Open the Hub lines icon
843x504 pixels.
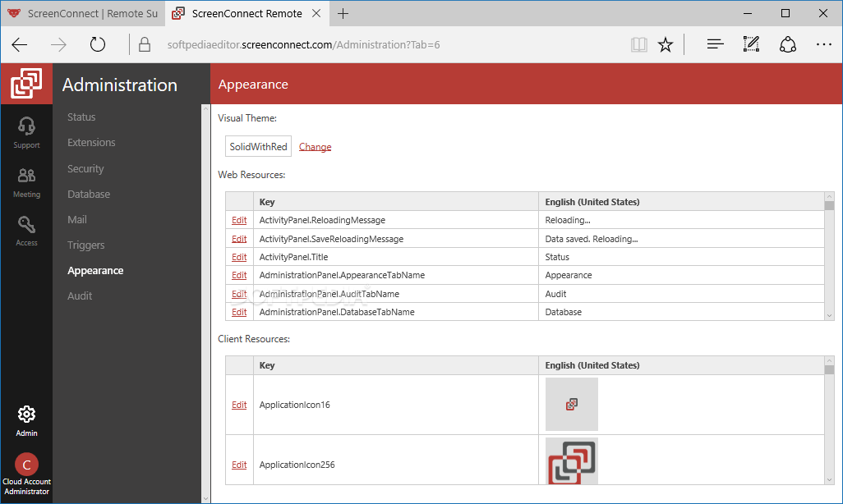coord(715,44)
